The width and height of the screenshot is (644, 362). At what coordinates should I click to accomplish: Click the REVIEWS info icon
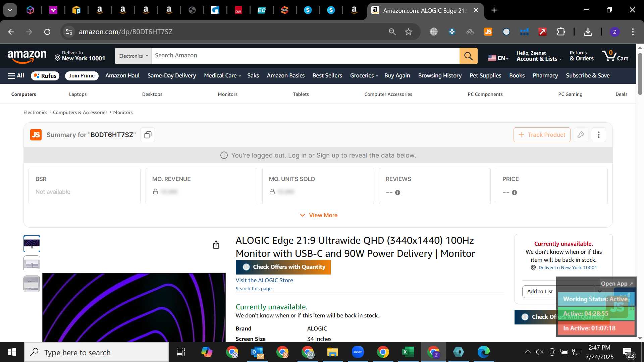point(397,193)
